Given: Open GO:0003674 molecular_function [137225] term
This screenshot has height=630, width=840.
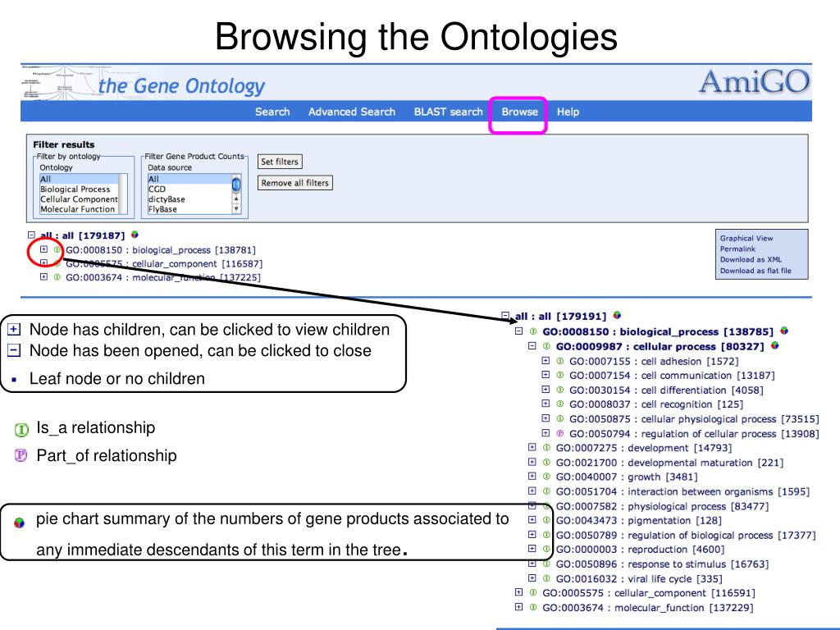Looking at the screenshot, I should click(x=163, y=277).
